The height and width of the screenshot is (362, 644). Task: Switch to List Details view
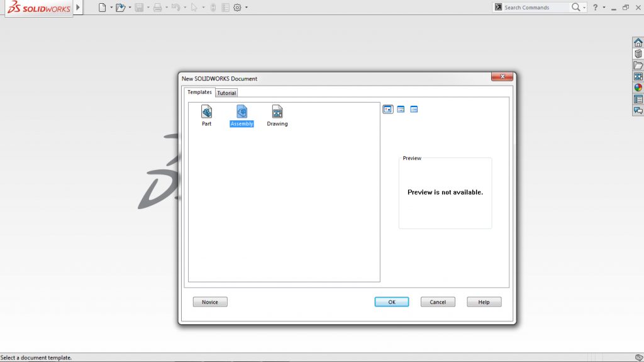[x=414, y=109]
